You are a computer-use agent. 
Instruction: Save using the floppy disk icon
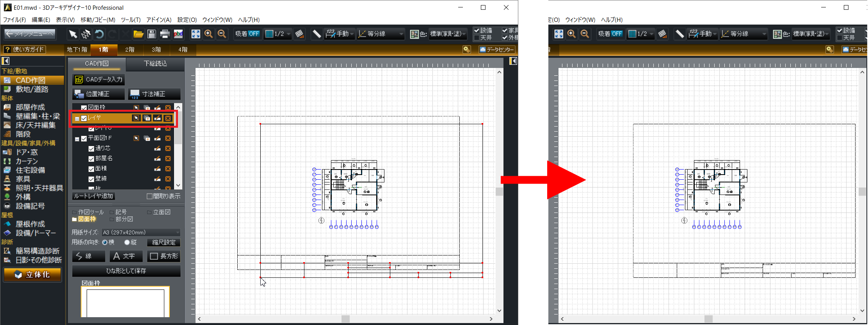point(151,34)
